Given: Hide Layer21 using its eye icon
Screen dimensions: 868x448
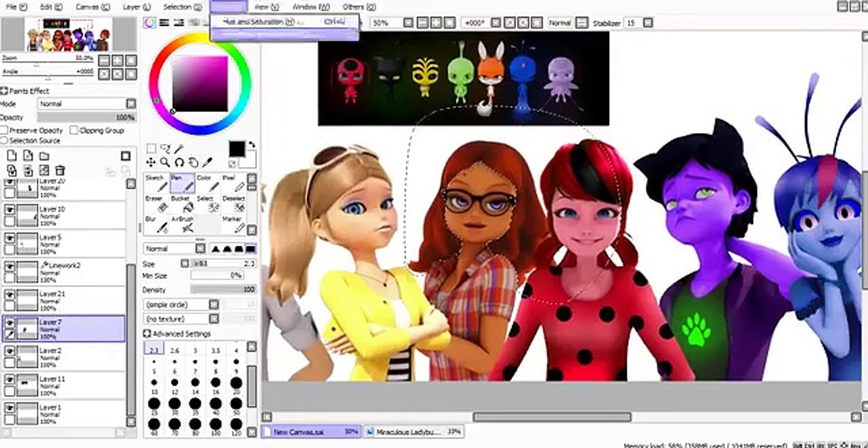Looking at the screenshot, I should [9, 295].
